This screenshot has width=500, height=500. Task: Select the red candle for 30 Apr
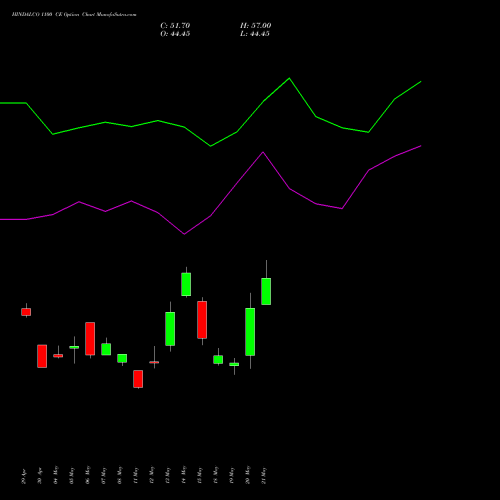(x=42, y=356)
